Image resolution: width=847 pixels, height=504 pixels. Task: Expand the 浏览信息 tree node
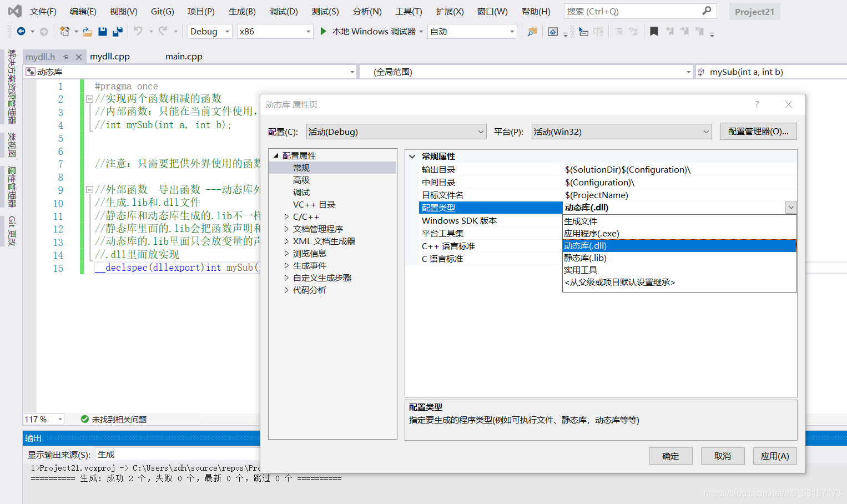click(286, 254)
